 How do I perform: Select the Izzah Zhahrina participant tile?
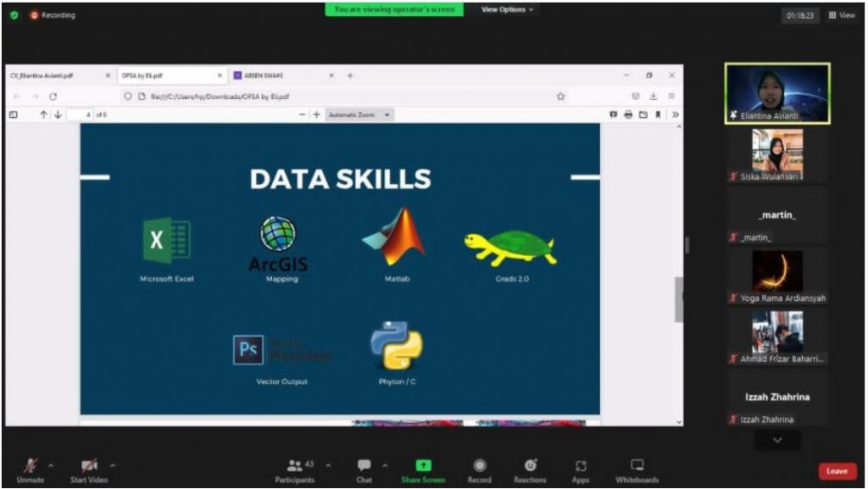coord(777,398)
